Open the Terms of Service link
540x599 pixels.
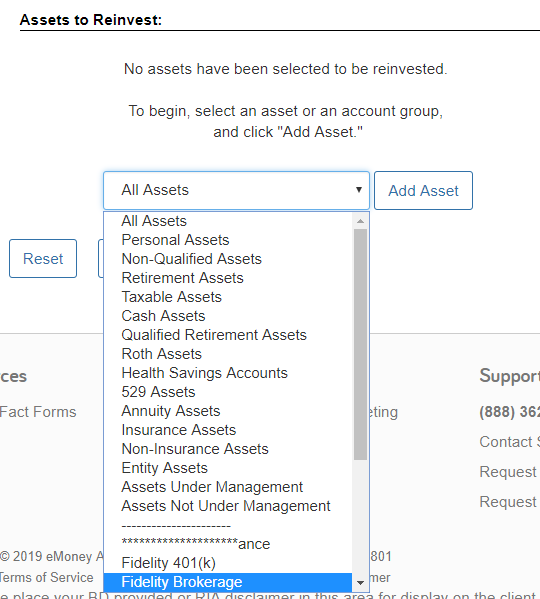tap(46, 577)
